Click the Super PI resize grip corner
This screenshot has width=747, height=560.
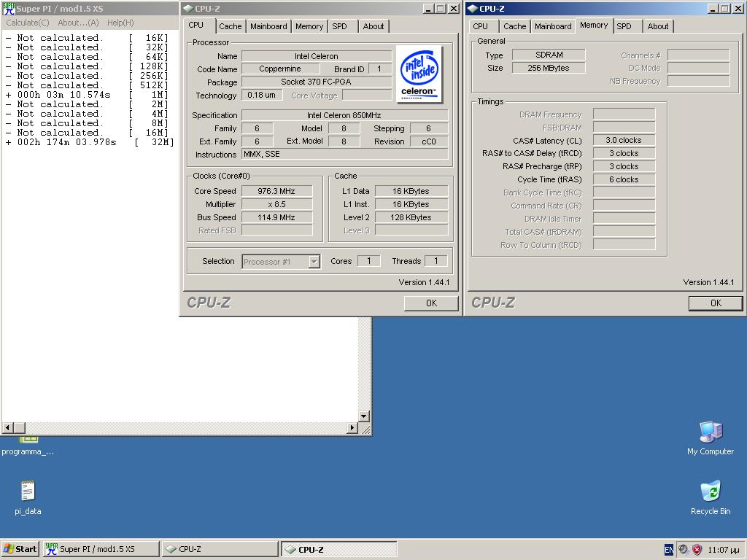point(365,429)
